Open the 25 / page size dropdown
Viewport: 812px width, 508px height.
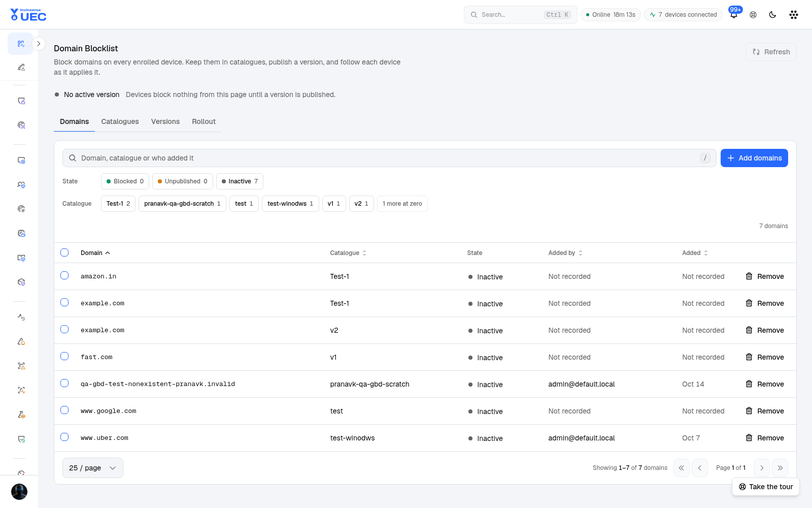tap(93, 468)
